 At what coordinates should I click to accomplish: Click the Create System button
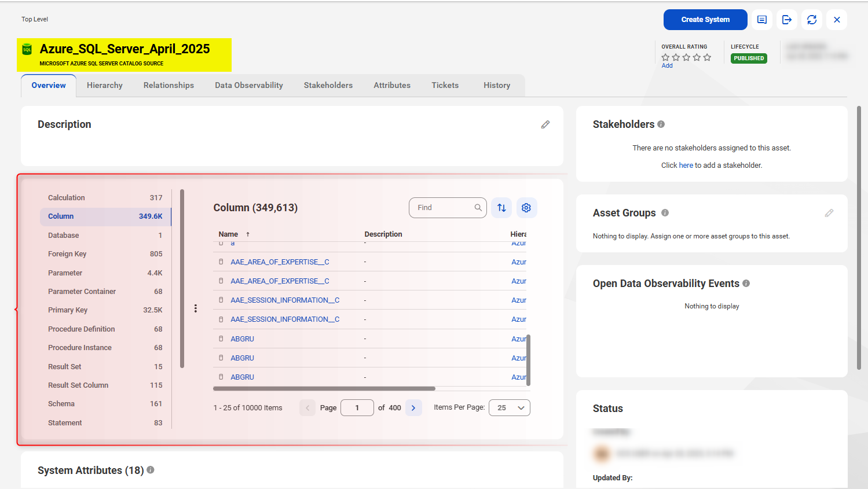(x=705, y=20)
